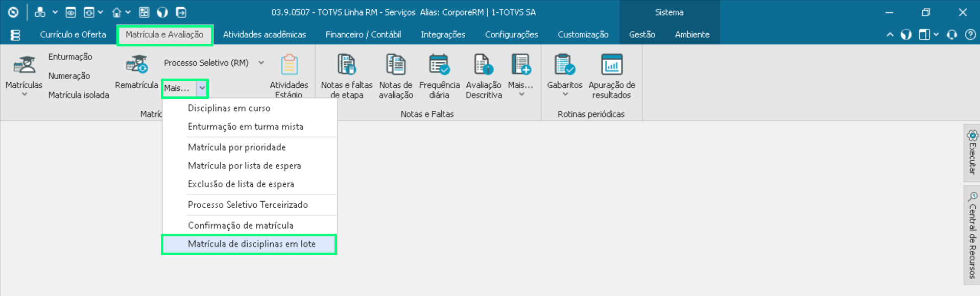
Task: Expand the Gabaritos dropdown chevron
Action: click(565, 94)
